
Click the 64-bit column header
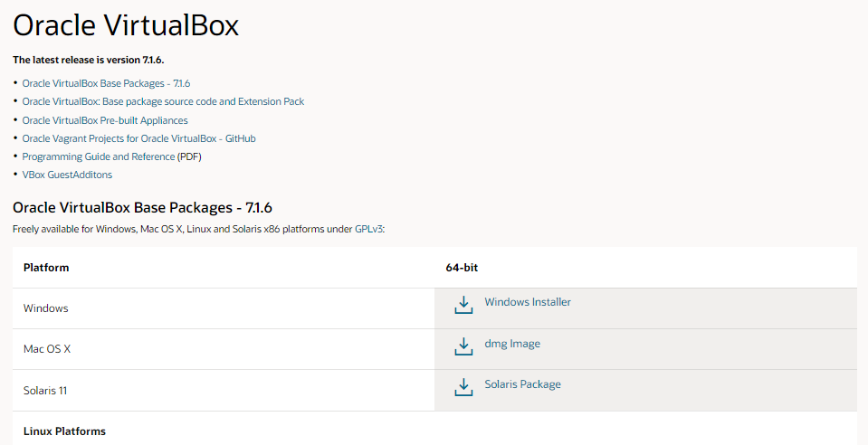click(x=462, y=268)
